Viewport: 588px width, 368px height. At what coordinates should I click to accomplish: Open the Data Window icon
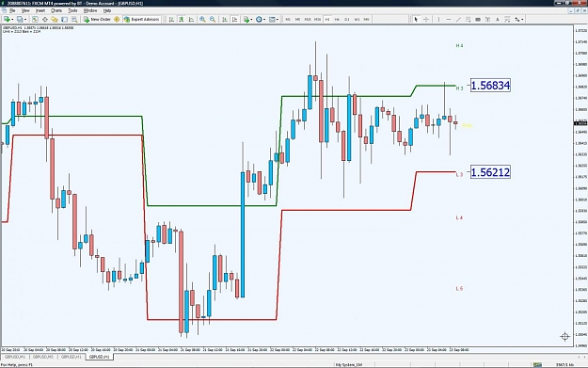coord(44,19)
